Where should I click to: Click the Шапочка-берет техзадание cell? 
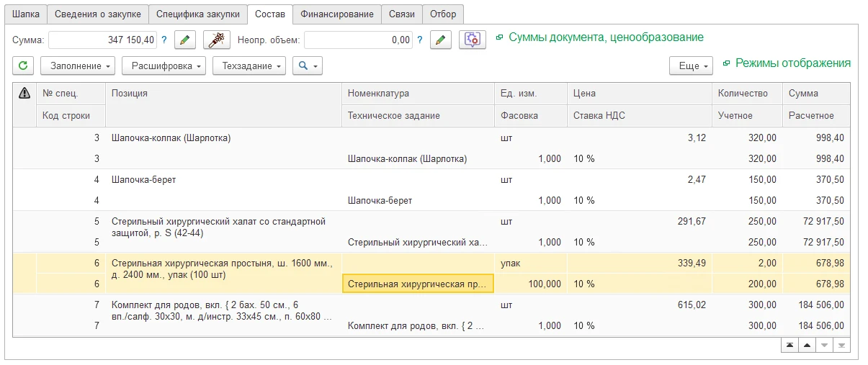pyautogui.click(x=418, y=200)
